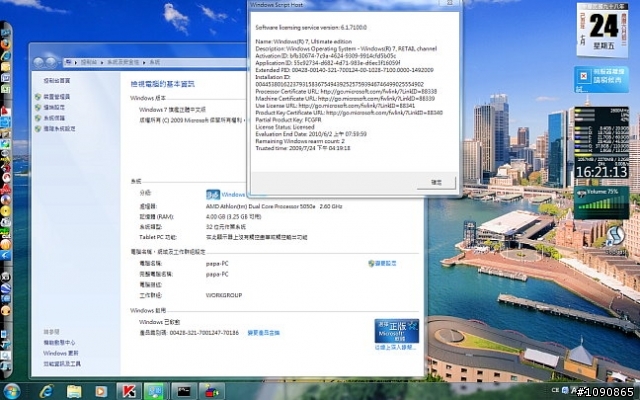Click the genuine Microsoft software badge
Image resolution: width=640 pixels, height=400 pixels.
[x=396, y=331]
